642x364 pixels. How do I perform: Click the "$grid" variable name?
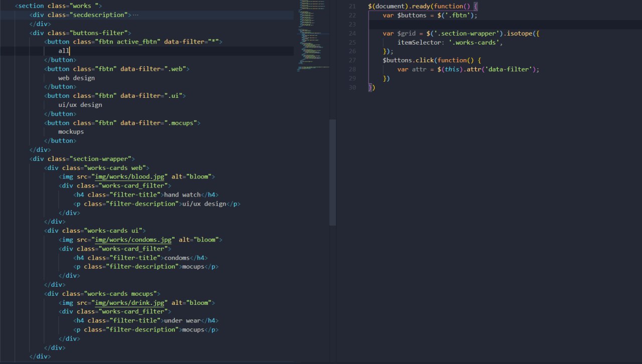[x=406, y=33]
